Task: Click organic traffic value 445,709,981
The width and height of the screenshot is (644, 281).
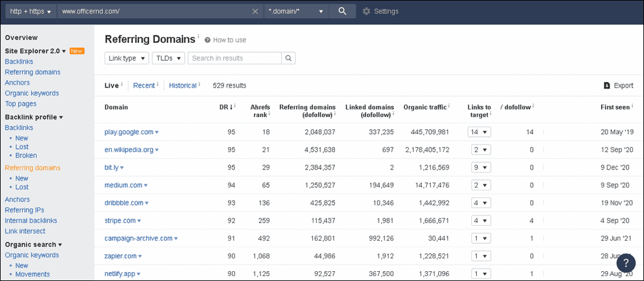Action: [x=430, y=132]
